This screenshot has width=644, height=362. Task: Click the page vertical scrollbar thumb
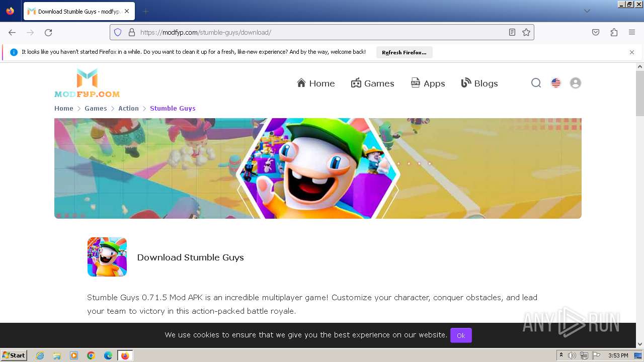(x=640, y=93)
